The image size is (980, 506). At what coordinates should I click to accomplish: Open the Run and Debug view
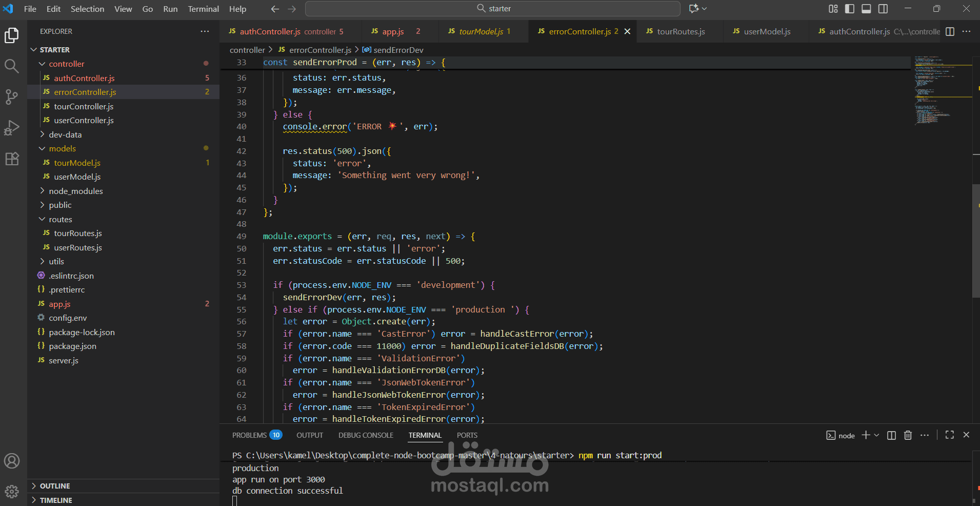tap(12, 128)
